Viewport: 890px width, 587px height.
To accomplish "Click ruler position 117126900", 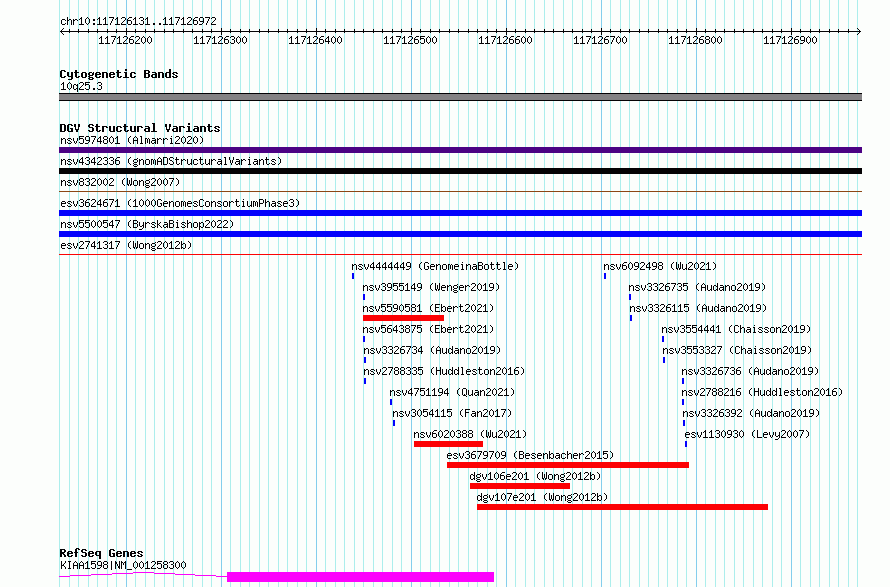I will coord(790,40).
